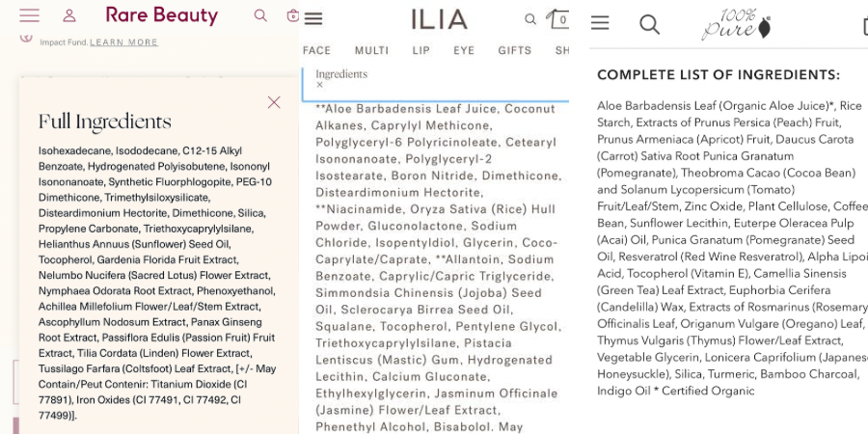Click the COMPLETE LIST OF INGREDIENTS heading

(x=719, y=74)
